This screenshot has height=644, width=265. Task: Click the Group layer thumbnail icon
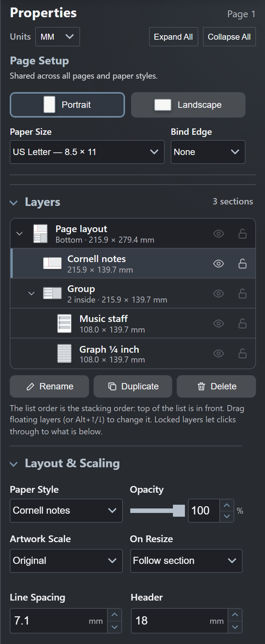pyautogui.click(x=52, y=293)
